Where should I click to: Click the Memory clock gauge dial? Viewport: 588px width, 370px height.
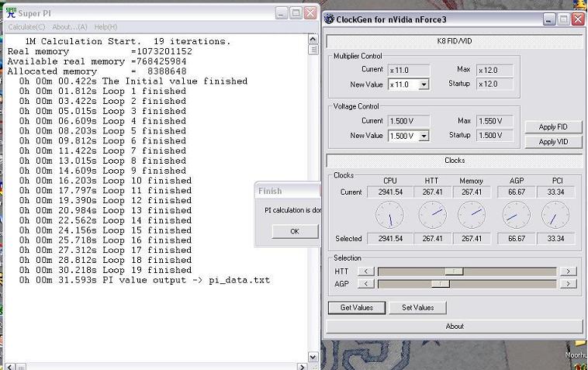point(472,215)
